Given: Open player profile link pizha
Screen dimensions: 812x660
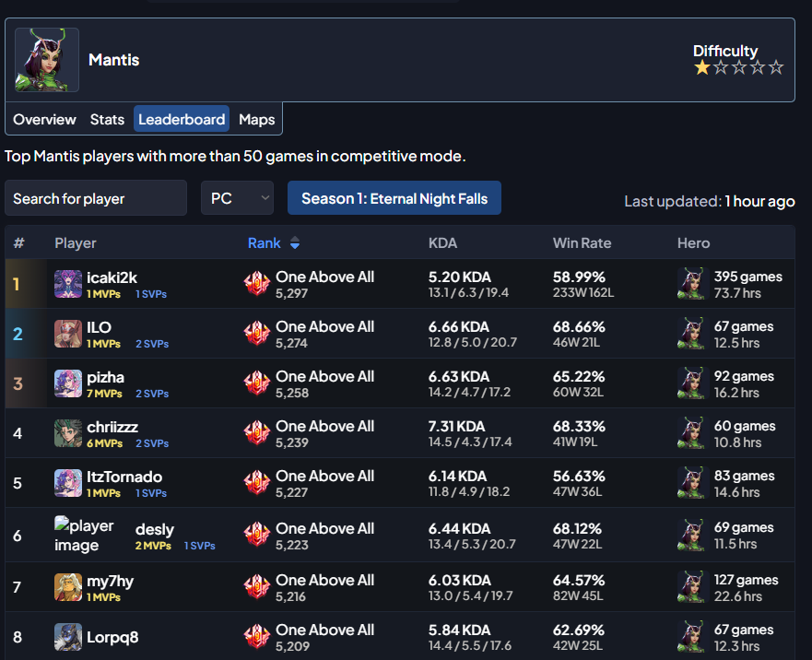Looking at the screenshot, I should pos(106,377).
